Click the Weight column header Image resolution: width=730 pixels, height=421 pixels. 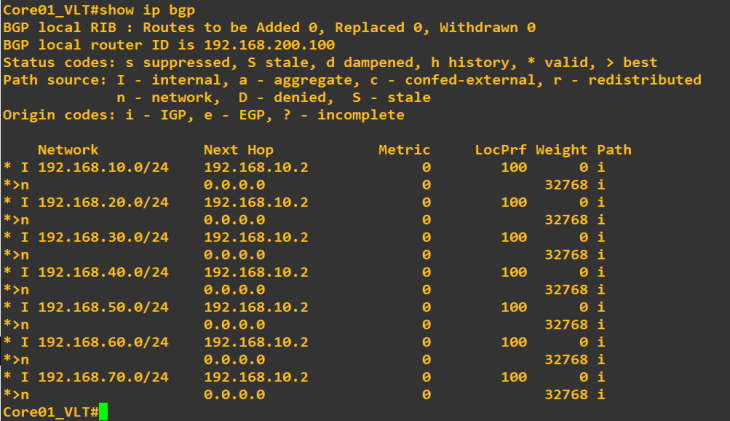coord(561,150)
